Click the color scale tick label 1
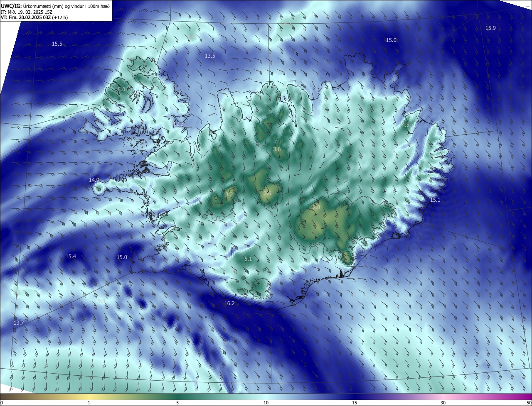The height and width of the screenshot is (406, 532). click(89, 403)
